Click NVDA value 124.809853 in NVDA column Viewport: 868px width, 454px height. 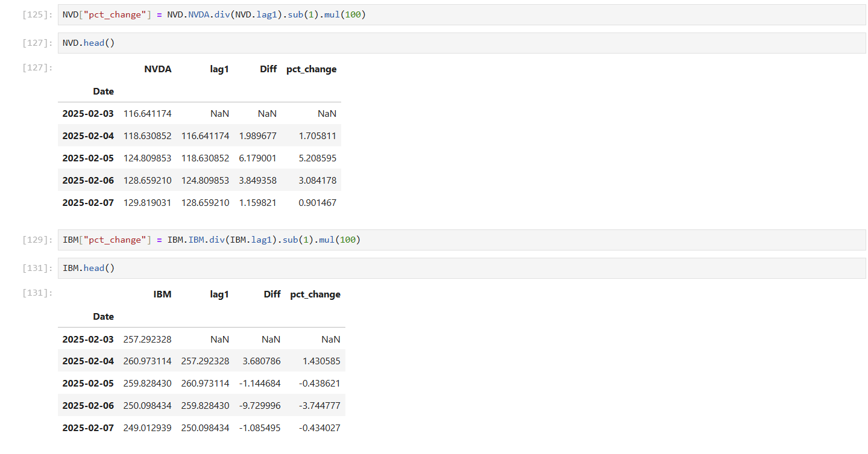(x=147, y=158)
